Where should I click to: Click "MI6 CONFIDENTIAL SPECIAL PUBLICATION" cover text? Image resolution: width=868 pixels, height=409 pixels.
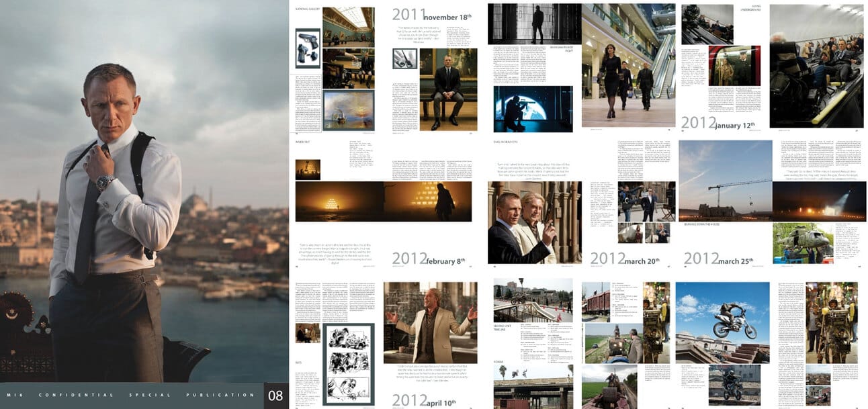tap(130, 396)
